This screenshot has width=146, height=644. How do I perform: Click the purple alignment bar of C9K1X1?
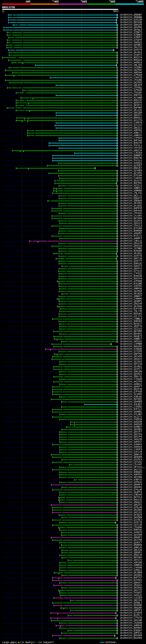pos(74,241)
